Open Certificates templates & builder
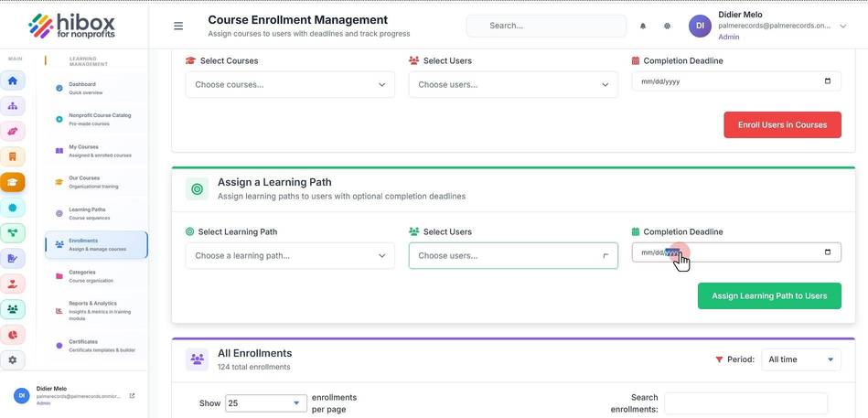 pos(96,346)
